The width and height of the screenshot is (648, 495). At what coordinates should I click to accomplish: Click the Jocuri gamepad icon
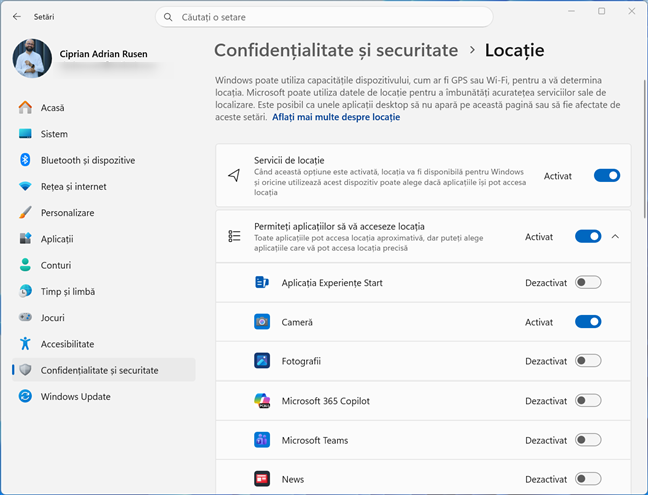25,317
